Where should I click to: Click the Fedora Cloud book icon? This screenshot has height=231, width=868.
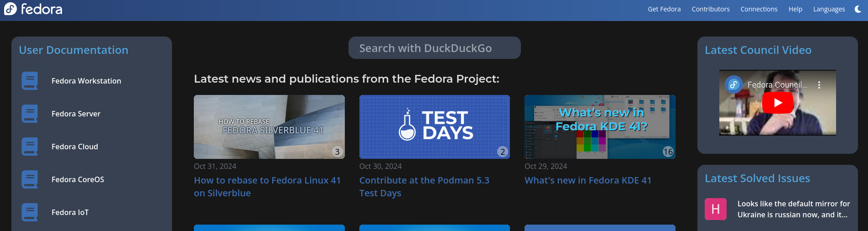[30, 147]
